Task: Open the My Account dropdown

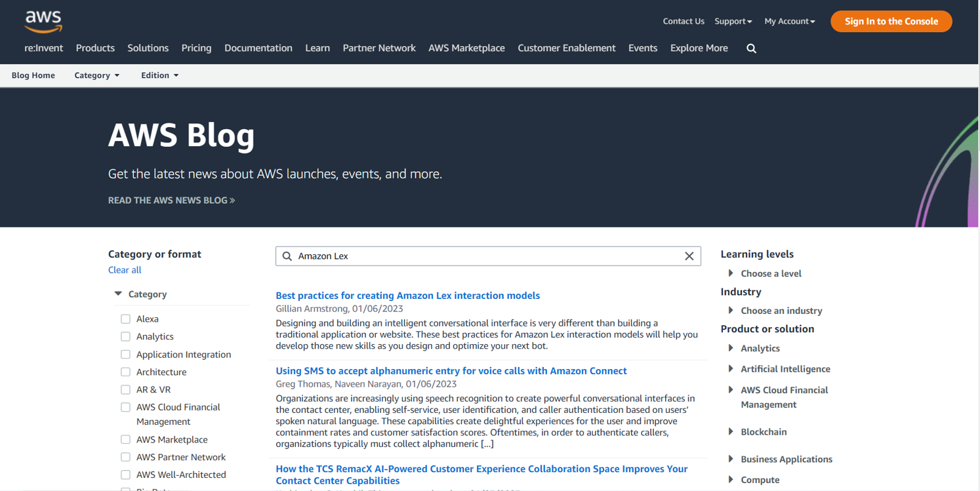Action: 789,22
